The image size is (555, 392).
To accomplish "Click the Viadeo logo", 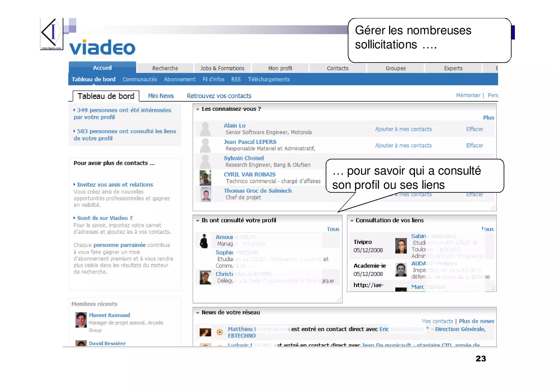I will 102,48.
